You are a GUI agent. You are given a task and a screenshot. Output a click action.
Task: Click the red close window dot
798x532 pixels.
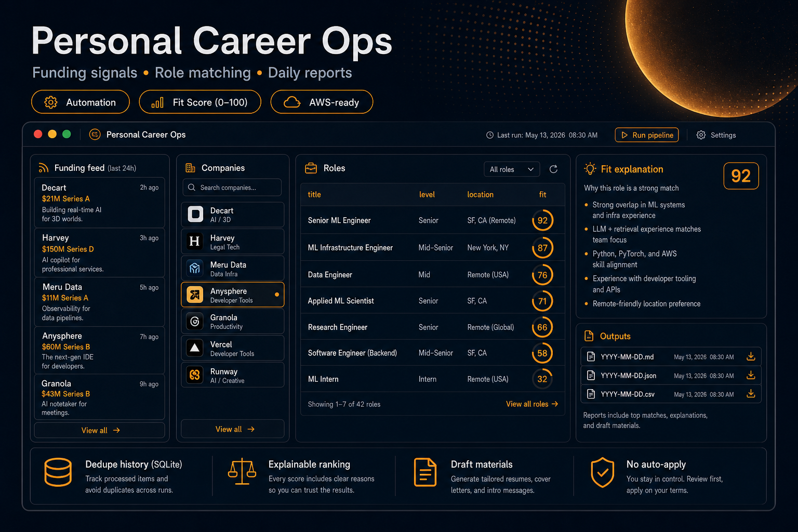(x=38, y=134)
